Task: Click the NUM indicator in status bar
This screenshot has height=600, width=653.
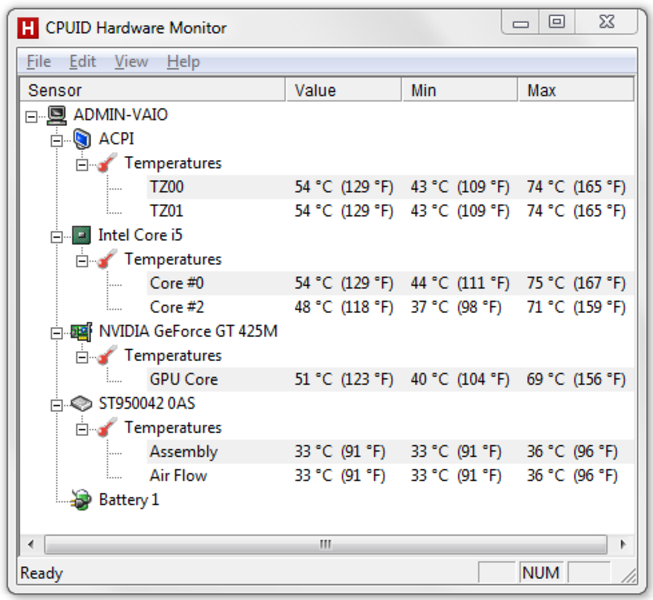Action: 541,573
